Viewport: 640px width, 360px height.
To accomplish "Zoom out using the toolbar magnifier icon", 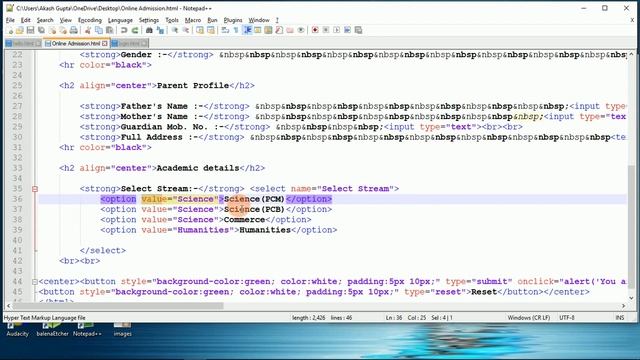I will click(x=185, y=30).
